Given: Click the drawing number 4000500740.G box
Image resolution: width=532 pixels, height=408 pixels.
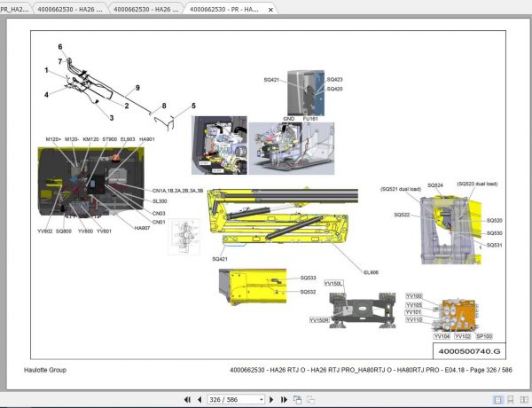Looking at the screenshot, I should 469,351.
